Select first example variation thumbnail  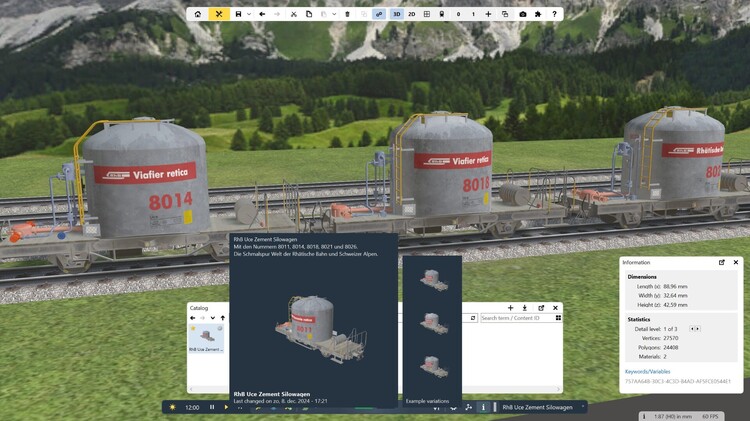click(433, 279)
